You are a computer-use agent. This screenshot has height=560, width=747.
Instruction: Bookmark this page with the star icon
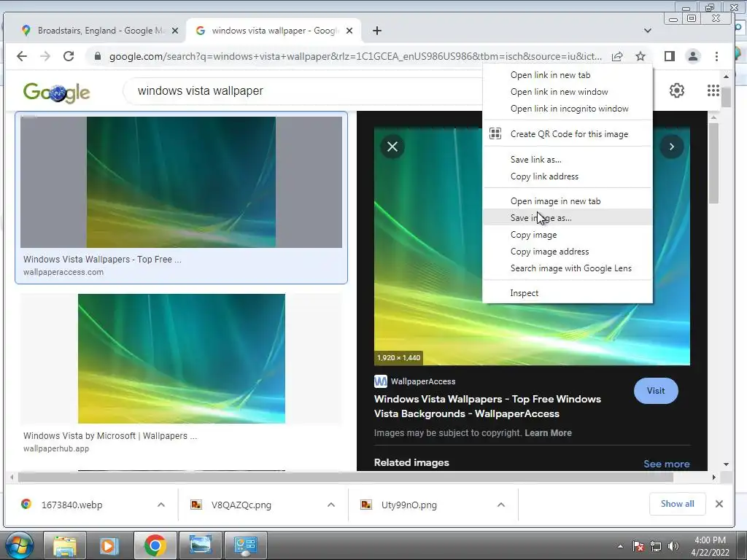click(x=640, y=56)
